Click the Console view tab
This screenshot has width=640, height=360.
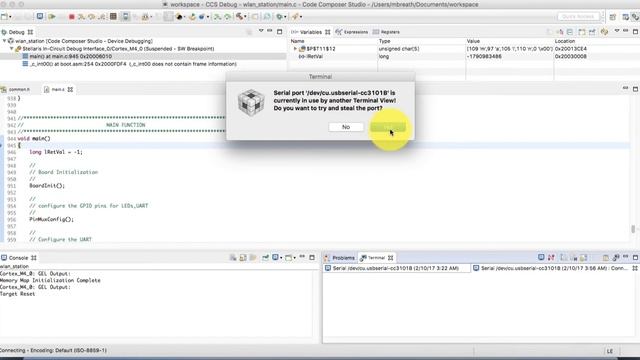pos(18,258)
